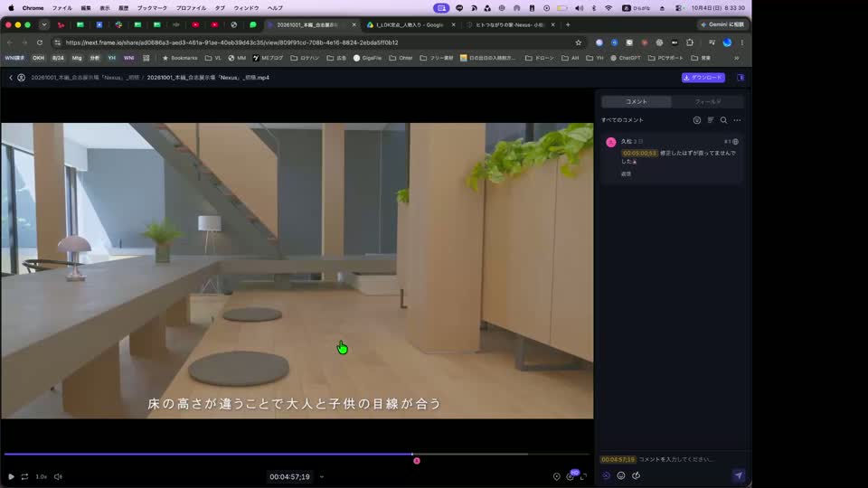This screenshot has height=488, width=868.
Task: Open the ドローン bookmark folder
Action: coord(539,58)
